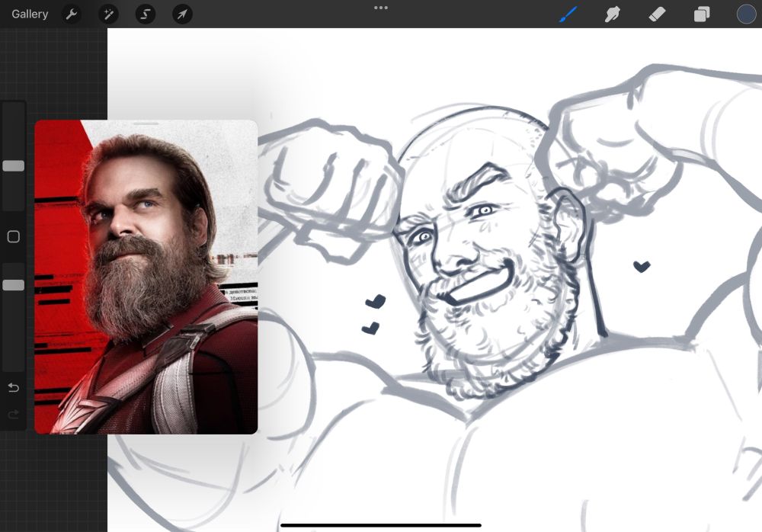Adjust the brush opacity slider

point(14,285)
